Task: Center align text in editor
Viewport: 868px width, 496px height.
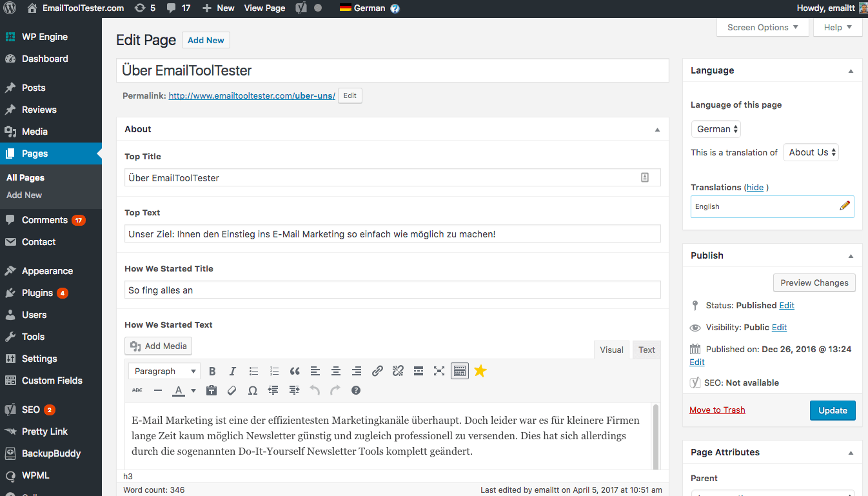Action: coord(336,371)
